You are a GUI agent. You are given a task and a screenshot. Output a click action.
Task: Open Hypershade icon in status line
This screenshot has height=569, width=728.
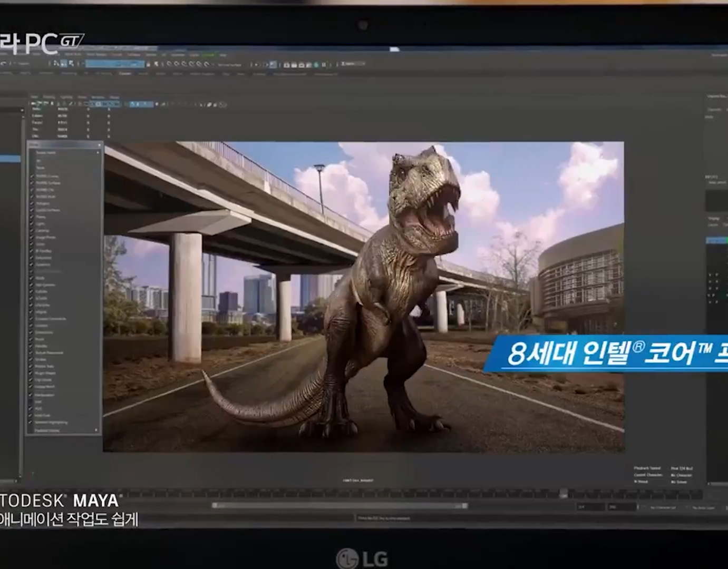(316, 65)
